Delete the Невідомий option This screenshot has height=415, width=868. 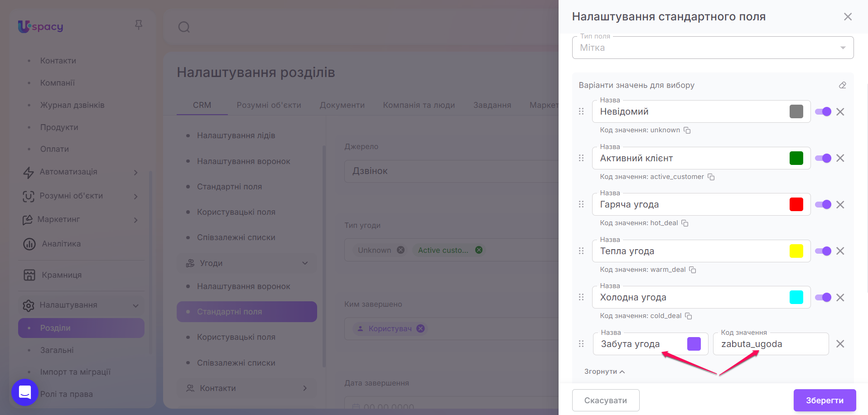click(x=840, y=112)
